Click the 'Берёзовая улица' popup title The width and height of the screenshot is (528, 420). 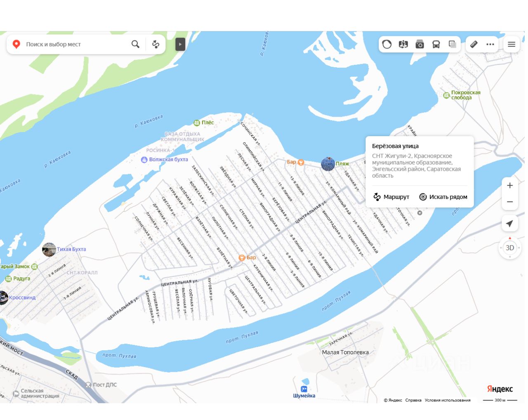tap(395, 146)
